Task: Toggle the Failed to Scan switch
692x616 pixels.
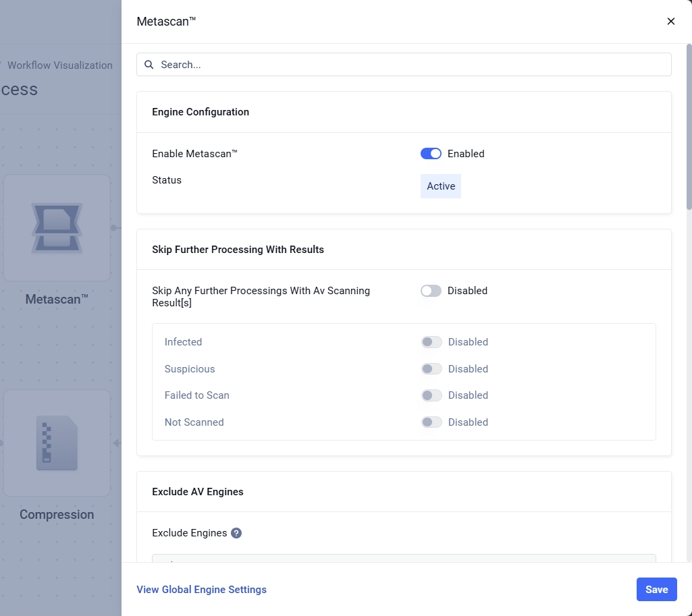Action: pyautogui.click(x=431, y=395)
